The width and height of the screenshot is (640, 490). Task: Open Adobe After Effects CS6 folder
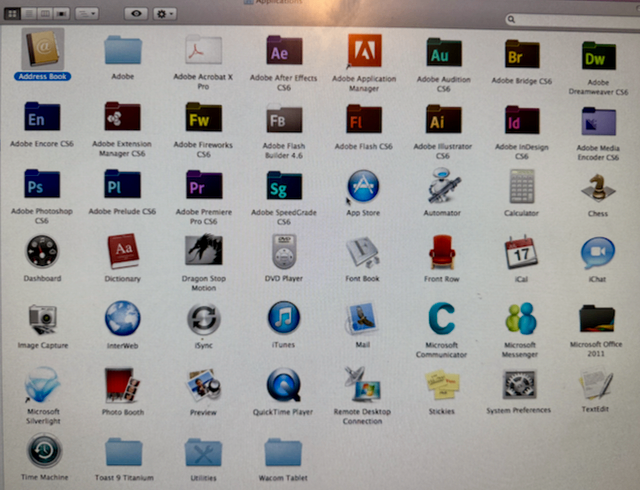point(284,50)
